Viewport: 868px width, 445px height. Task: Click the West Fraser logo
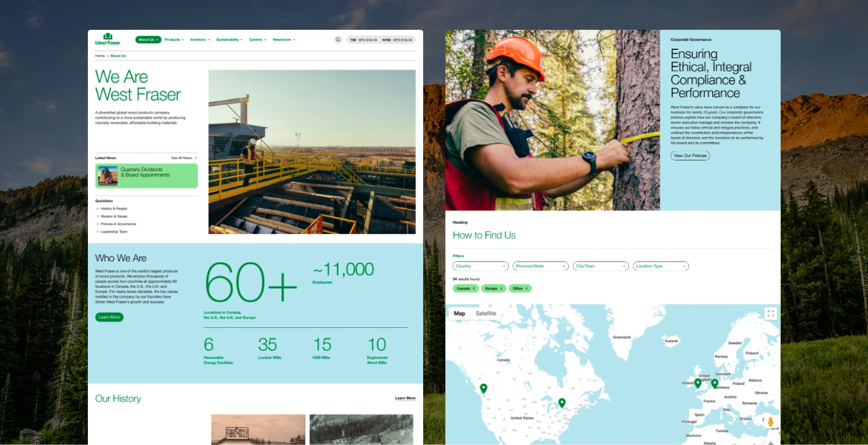pyautogui.click(x=107, y=39)
